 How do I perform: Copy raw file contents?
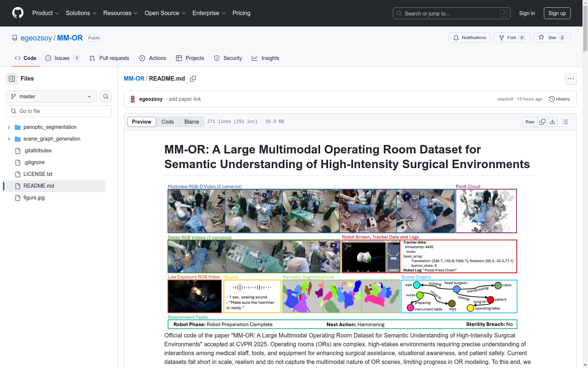pos(542,122)
